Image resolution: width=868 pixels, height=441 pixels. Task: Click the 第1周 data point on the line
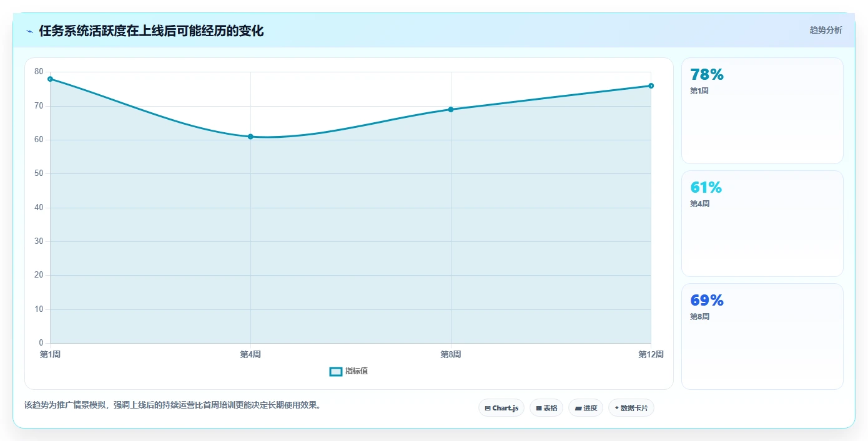coord(50,79)
